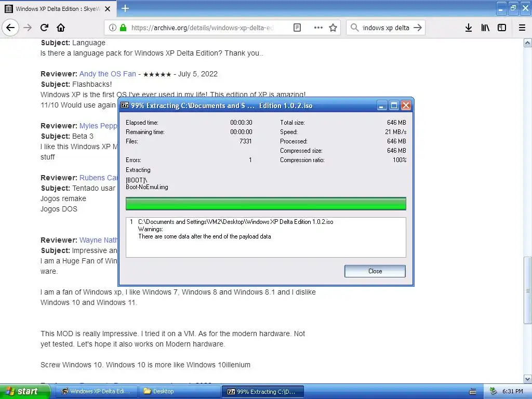Switch to 99% Extracting taskbar item

point(262,392)
